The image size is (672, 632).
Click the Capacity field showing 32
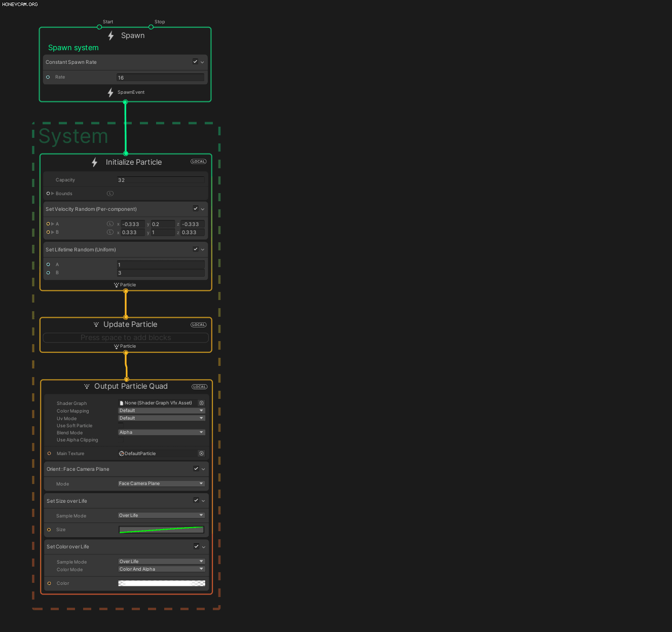tap(161, 180)
